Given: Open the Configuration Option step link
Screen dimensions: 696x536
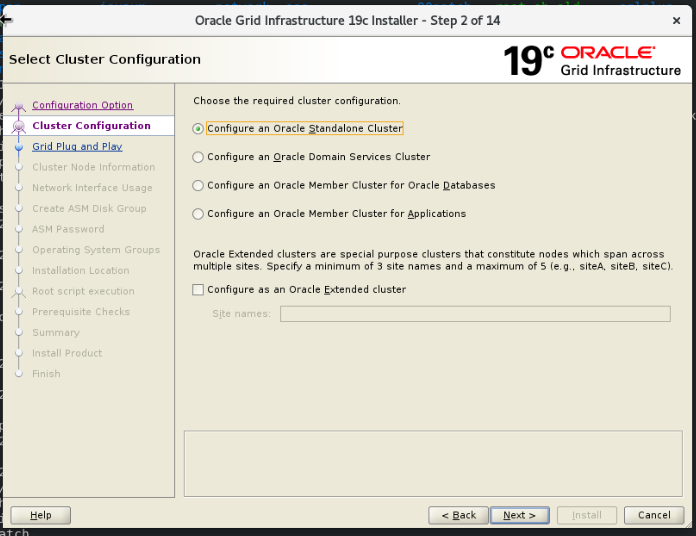Looking at the screenshot, I should point(83,105).
